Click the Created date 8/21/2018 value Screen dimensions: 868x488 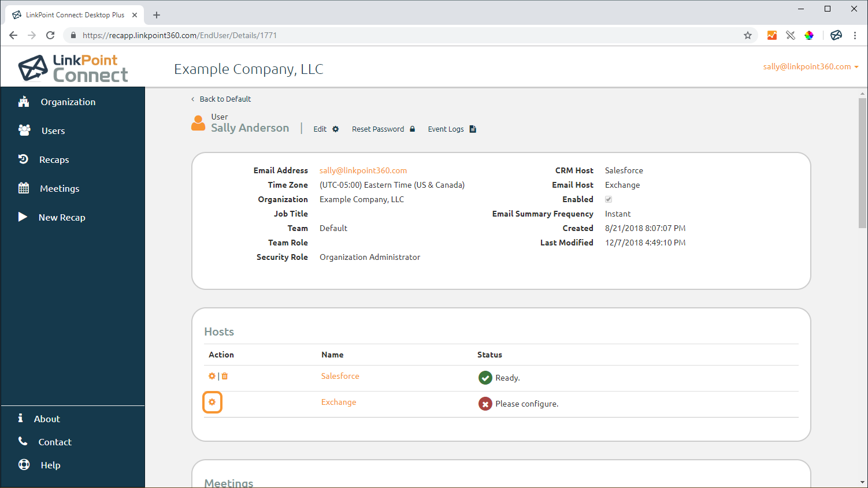[x=645, y=228]
